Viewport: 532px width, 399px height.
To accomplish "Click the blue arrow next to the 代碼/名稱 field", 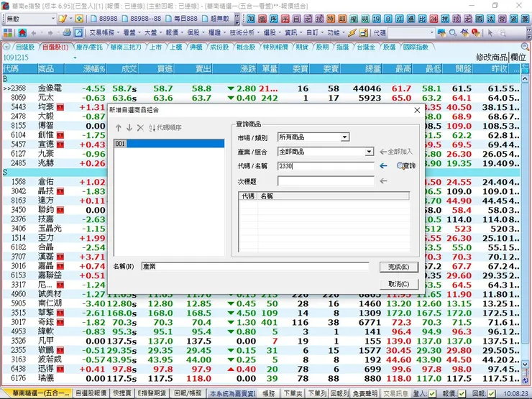I will point(383,166).
